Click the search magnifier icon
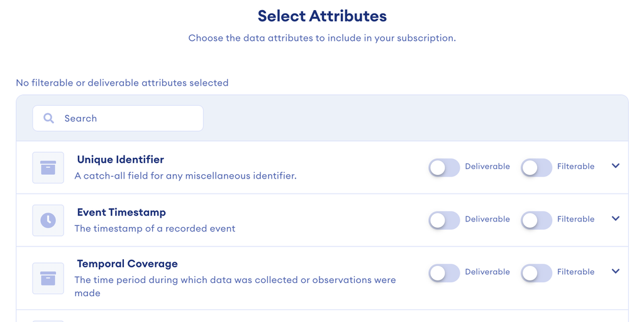 pos(48,118)
